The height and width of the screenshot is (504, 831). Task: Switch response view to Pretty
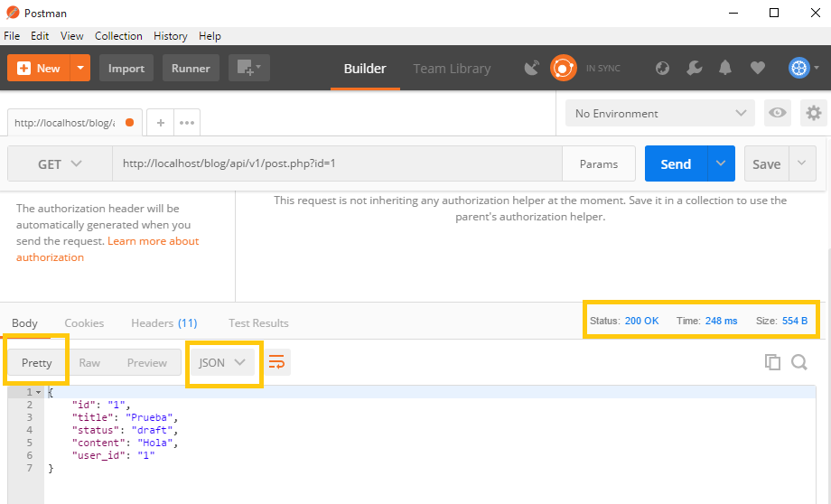(x=36, y=362)
